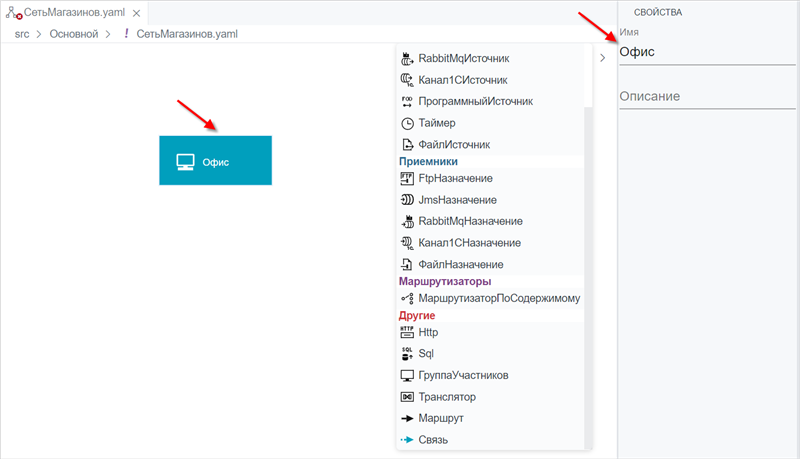Click the Описание input field
The height and width of the screenshot is (459, 800).
point(707,96)
